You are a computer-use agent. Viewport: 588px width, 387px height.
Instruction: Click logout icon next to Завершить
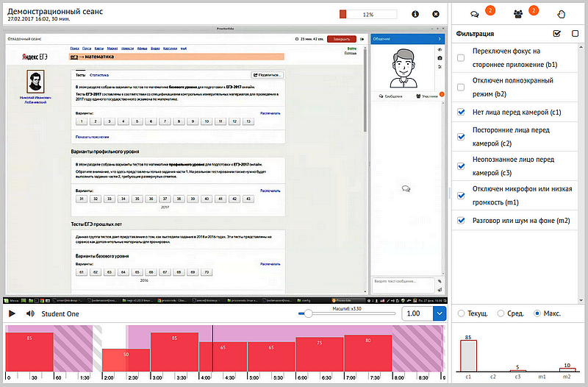362,39
